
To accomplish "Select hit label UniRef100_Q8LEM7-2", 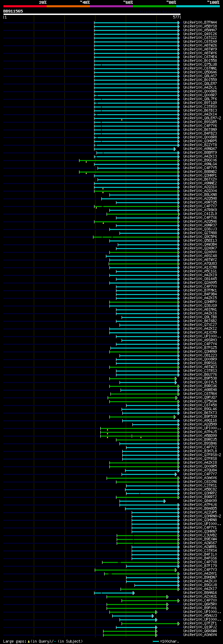I will pos(202,118).
